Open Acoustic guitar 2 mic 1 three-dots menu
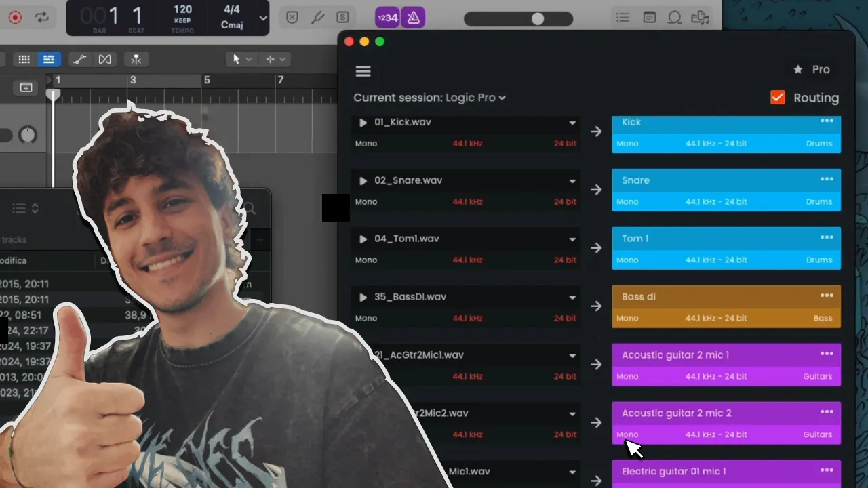868x488 pixels. (x=827, y=354)
